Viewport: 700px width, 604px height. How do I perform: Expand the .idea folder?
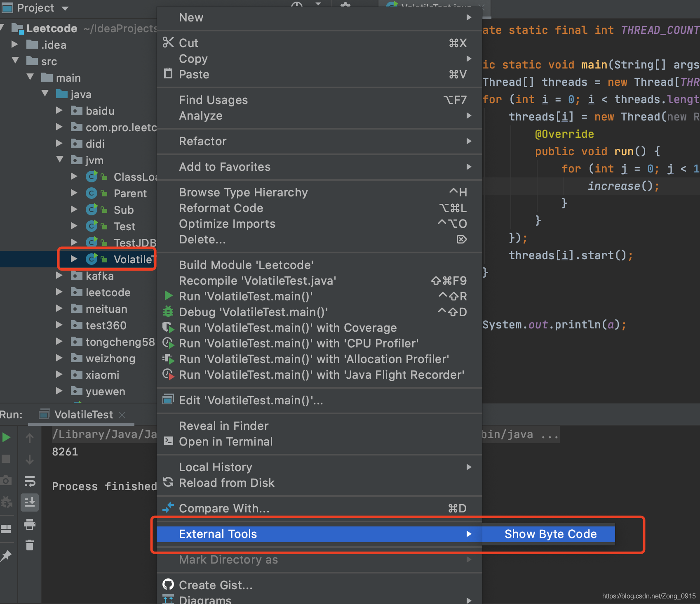point(15,45)
